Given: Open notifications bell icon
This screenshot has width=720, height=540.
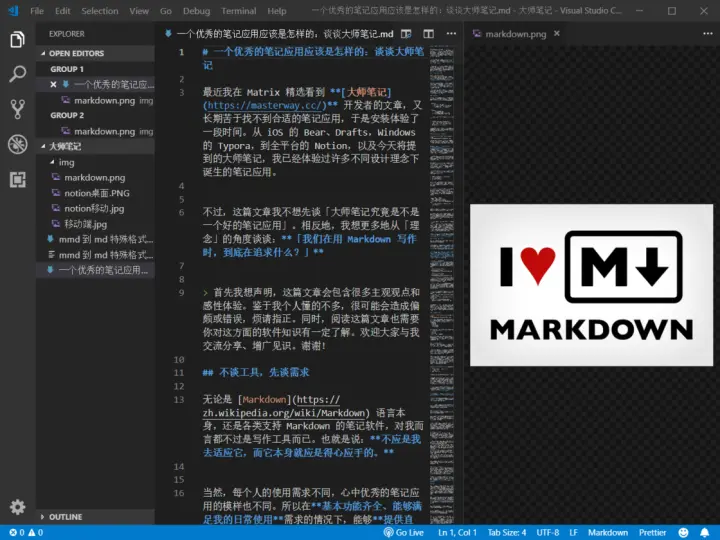Looking at the screenshot, I should [x=705, y=533].
